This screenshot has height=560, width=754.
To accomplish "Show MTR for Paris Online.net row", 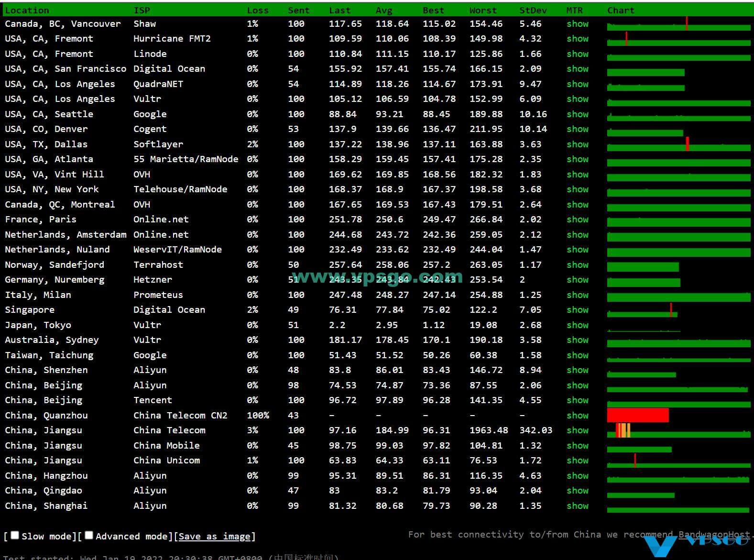I will 578,220.
